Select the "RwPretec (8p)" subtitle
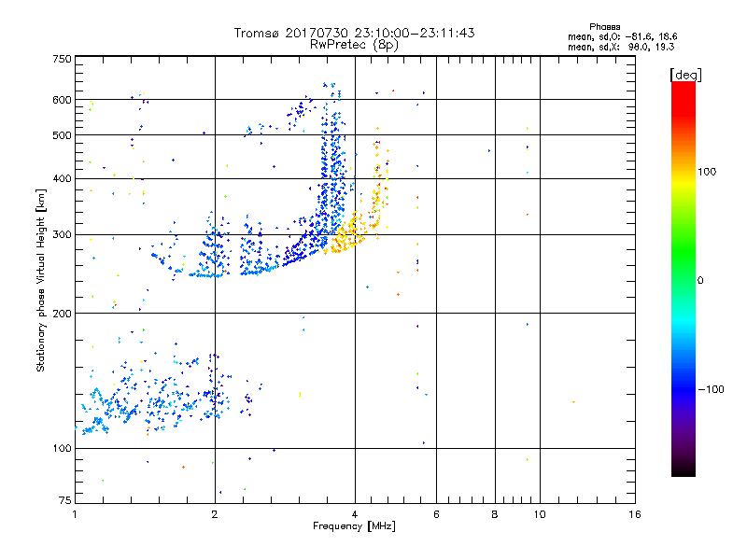 coord(354,45)
